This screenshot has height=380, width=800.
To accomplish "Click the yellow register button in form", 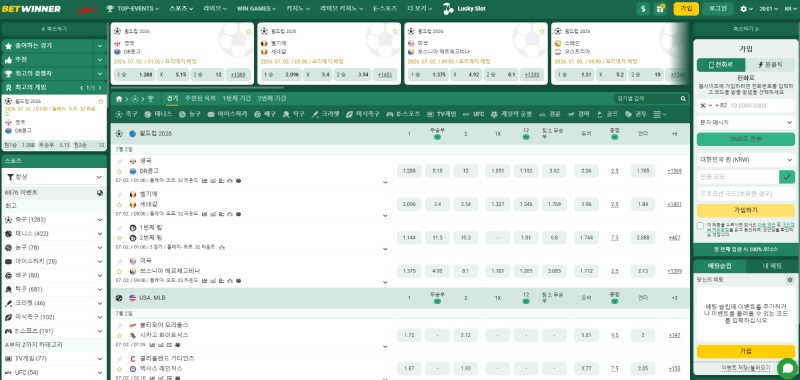I will click(x=745, y=210).
